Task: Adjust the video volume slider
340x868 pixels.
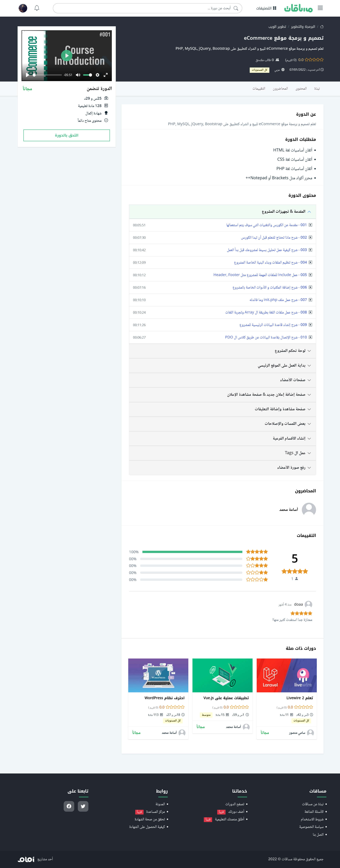Action: (87, 75)
